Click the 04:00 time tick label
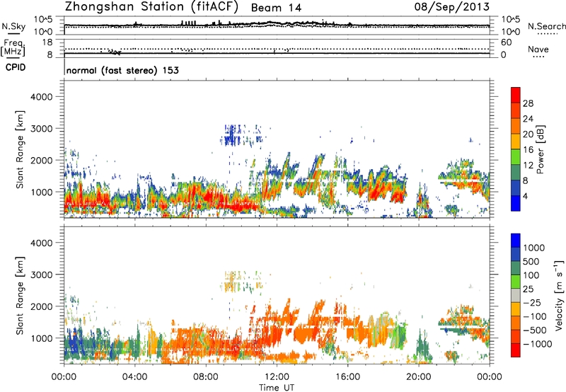The height and width of the screenshot is (392, 566). [x=135, y=377]
